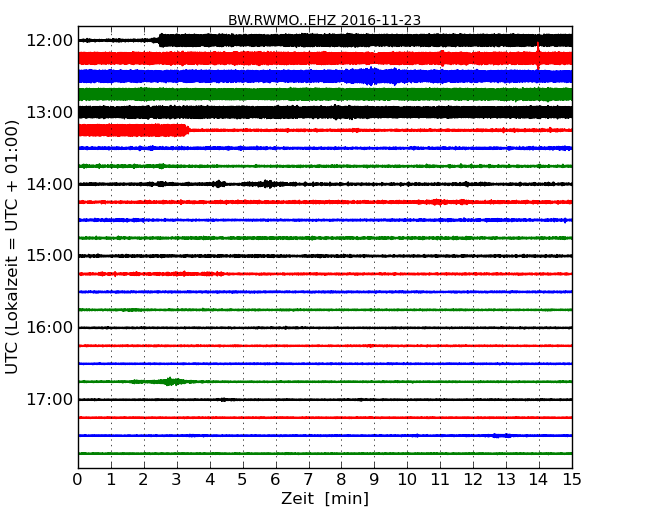This screenshot has height=520, width=650.
Task: Select the 16:00 y-axis time label
Action: coord(49,328)
